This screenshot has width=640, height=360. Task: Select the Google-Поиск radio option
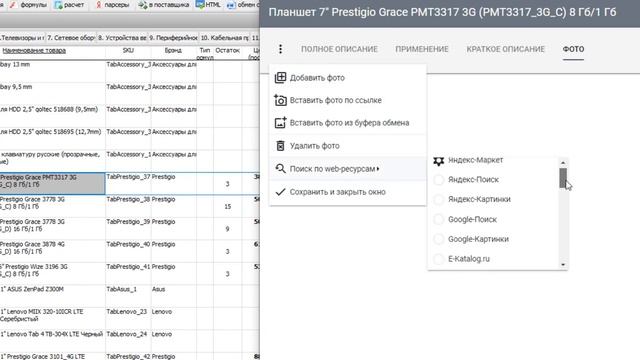[439, 219]
